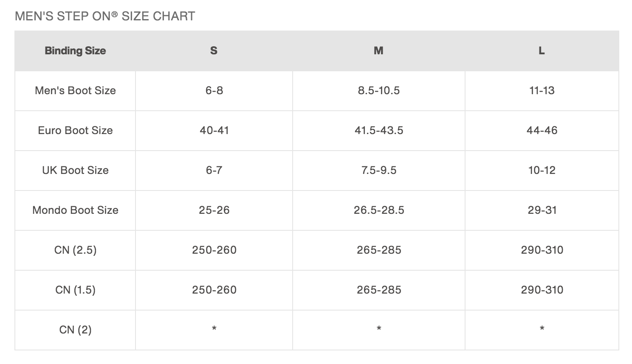Select the M binding size column header
Screen dimensions: 632x364
(378, 51)
